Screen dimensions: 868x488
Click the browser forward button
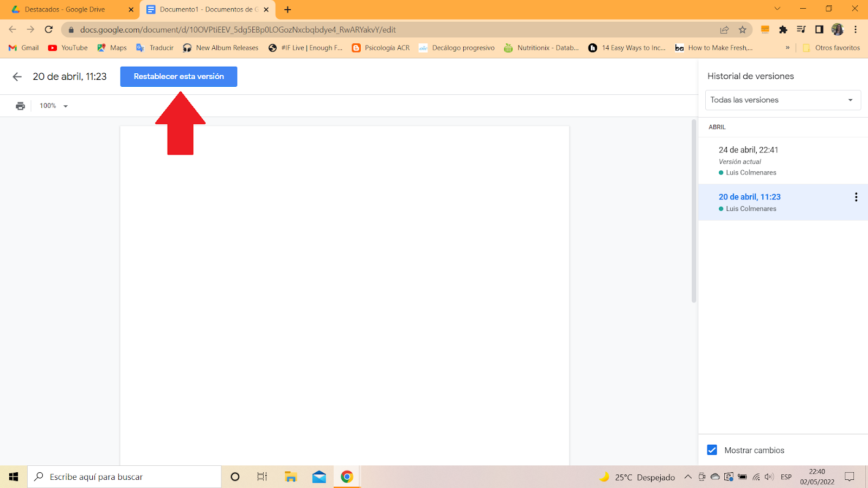30,29
